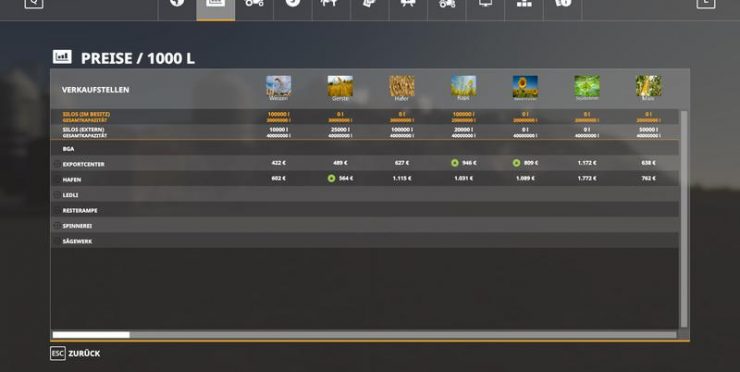Viewport: 740px width, 372px height.
Task: Click the white horizontal scrollbar thumb
Action: pos(91,335)
